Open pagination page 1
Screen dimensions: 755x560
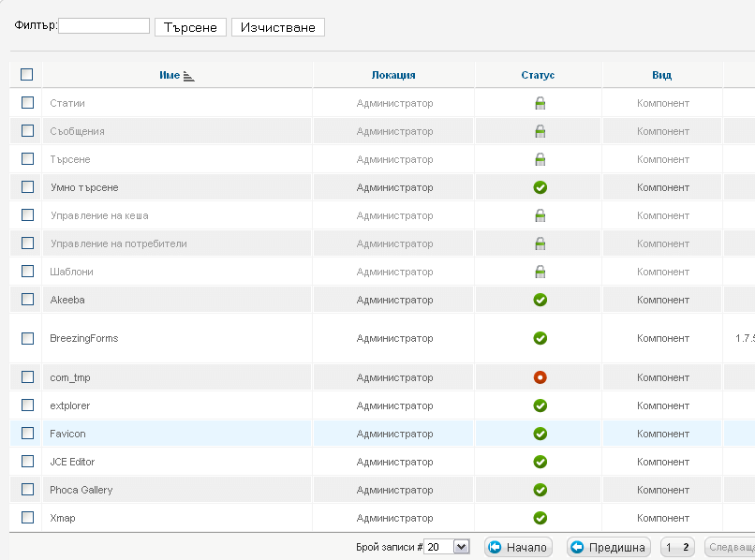click(669, 548)
